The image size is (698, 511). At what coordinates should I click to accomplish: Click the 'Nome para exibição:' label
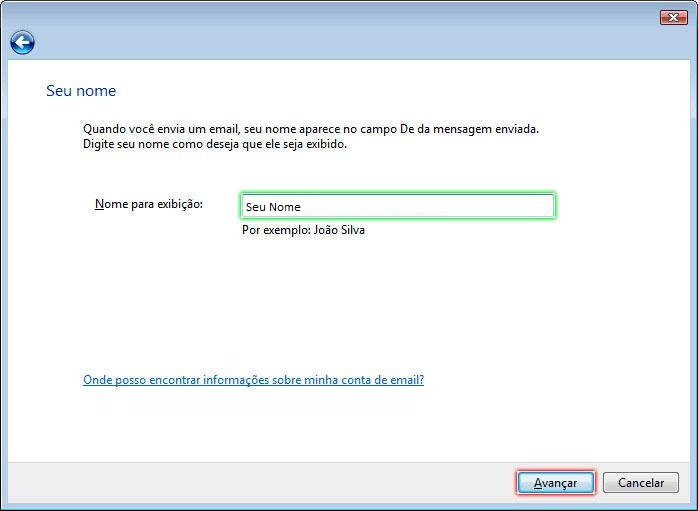[149, 204]
